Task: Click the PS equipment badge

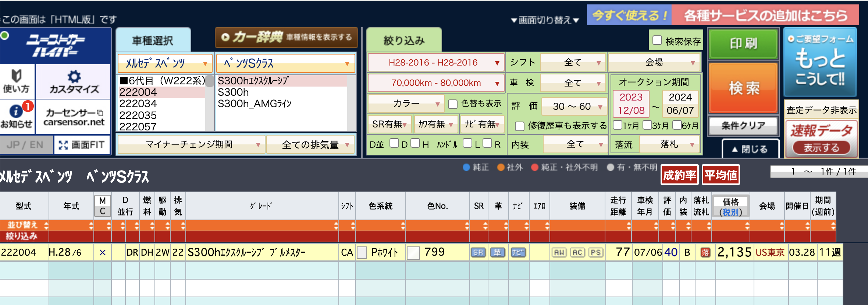Action: 596,252
